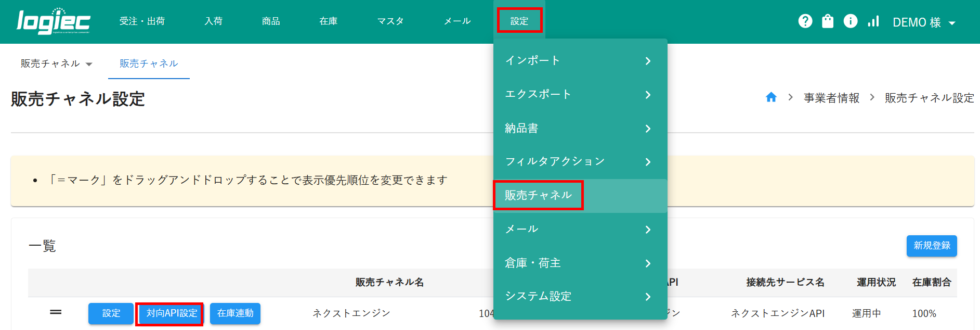Open the DEMO 様 user dropdown
The image size is (980, 330).
pyautogui.click(x=924, y=22)
